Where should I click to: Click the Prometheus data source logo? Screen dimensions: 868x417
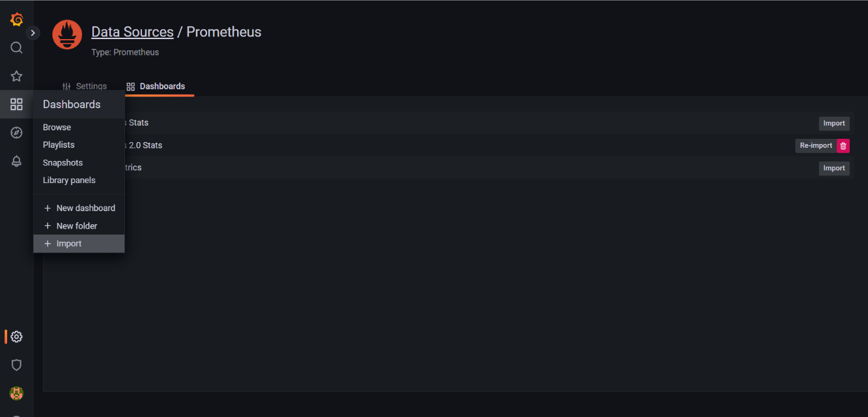[66, 35]
